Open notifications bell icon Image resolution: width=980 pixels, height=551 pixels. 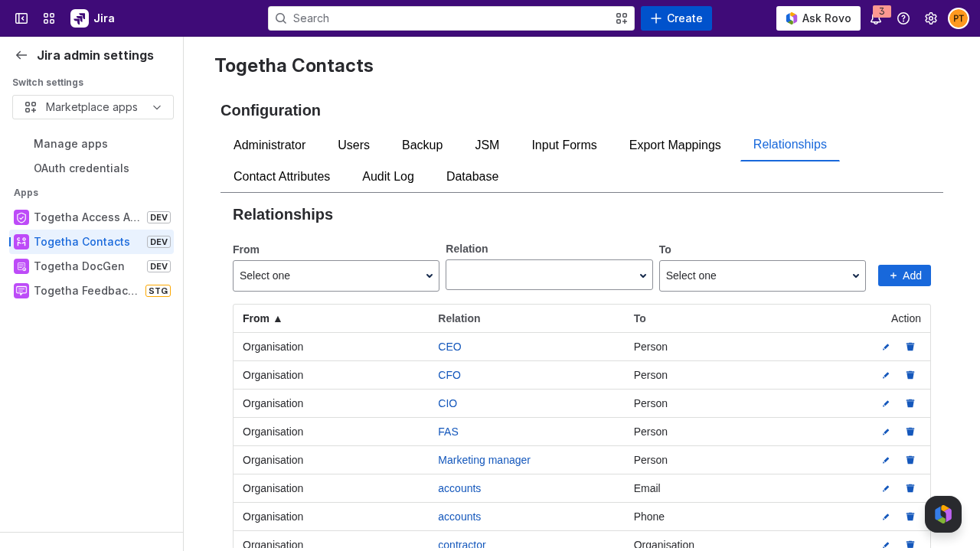[x=876, y=18]
